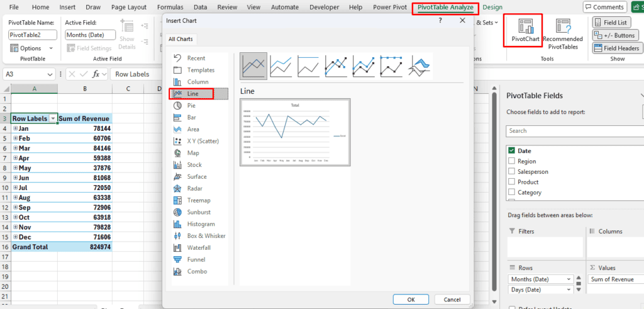This screenshot has width=644, height=309.
Task: Click the Line chart preview thumbnail
Action: pyautogui.click(x=296, y=132)
